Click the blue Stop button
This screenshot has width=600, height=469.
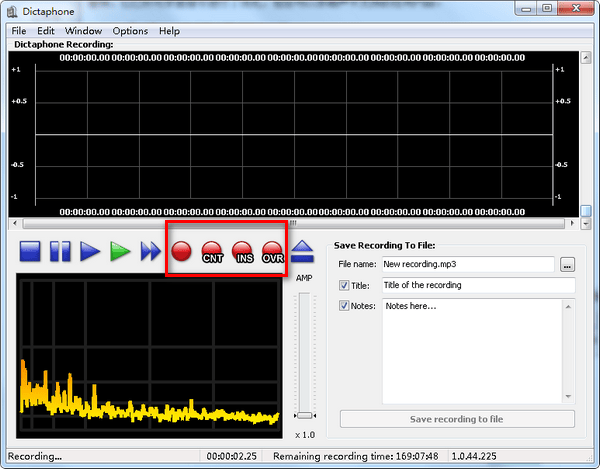tap(31, 251)
